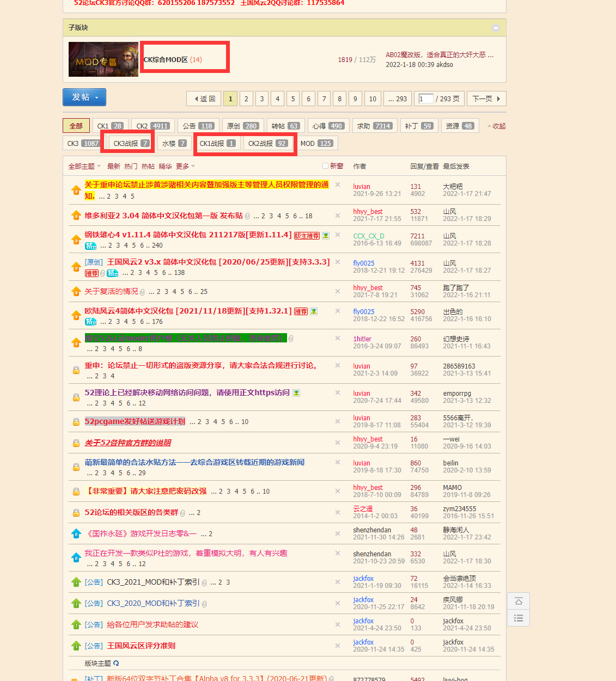Image resolution: width=616 pixels, height=681 pixels.
Task: Go to page 2 of thread list
Action: pyautogui.click(x=246, y=99)
